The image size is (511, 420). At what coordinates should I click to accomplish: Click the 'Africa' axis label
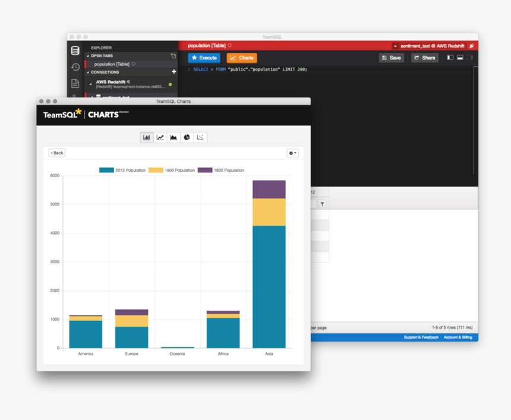pyautogui.click(x=223, y=354)
